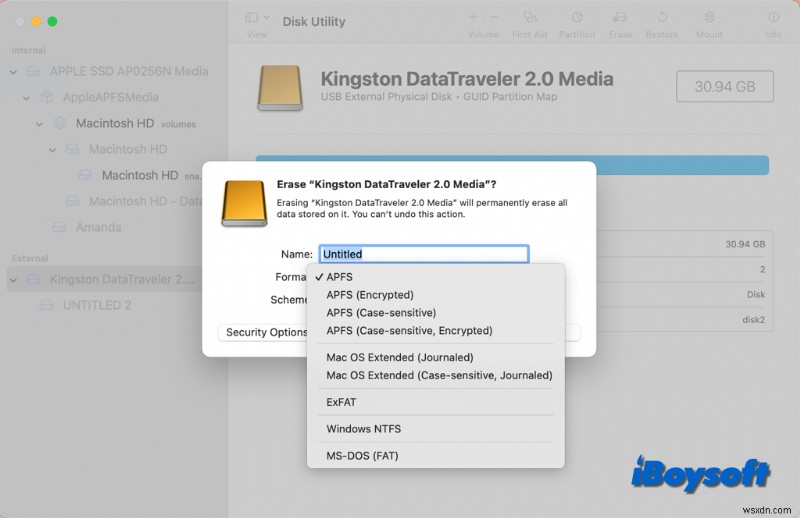Collapse Macintosh HD volumes group chevron

(x=39, y=124)
